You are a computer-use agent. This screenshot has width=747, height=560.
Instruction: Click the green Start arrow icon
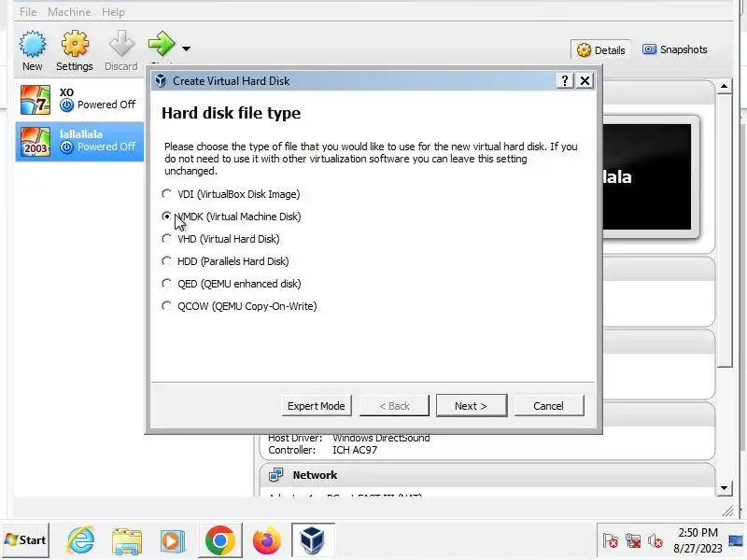162,43
